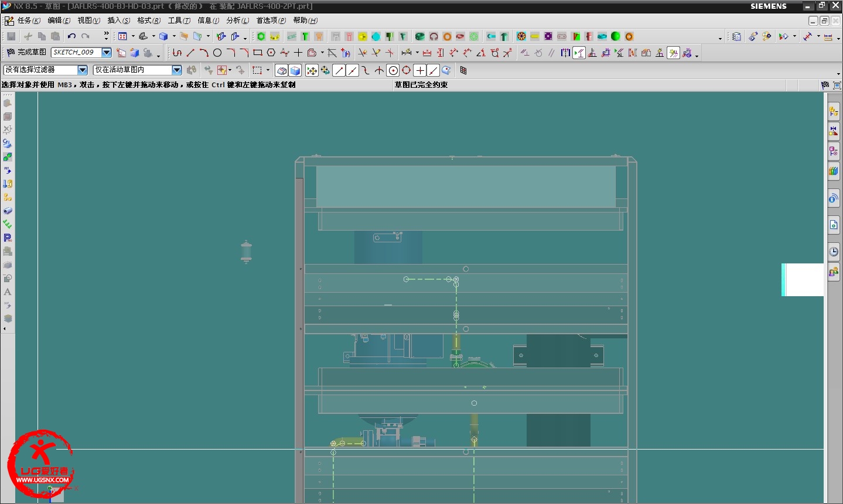Open the blue box view dropdown arrow
This screenshot has height=504, width=843.
(174, 36)
